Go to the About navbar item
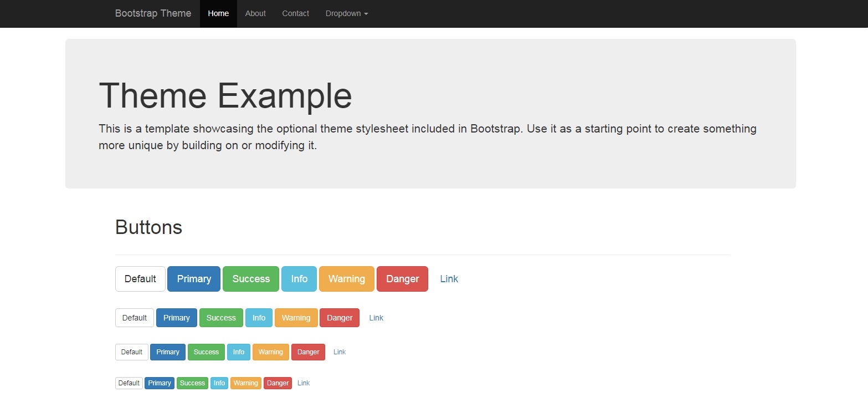The height and width of the screenshot is (402, 868). tap(255, 13)
